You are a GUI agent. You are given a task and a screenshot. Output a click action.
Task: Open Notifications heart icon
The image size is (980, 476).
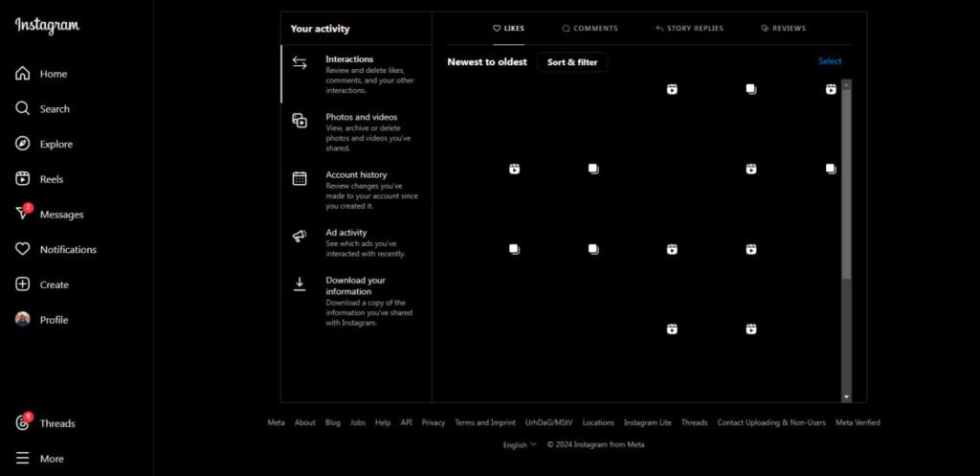pos(23,249)
